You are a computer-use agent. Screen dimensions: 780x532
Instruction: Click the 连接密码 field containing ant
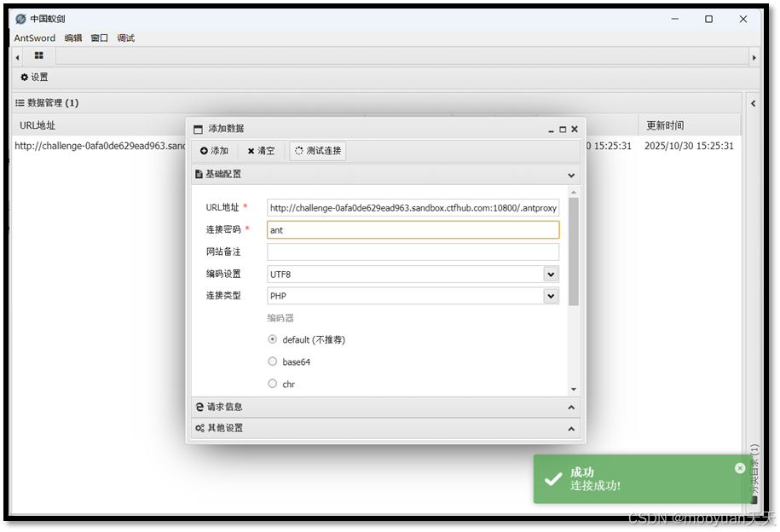413,230
